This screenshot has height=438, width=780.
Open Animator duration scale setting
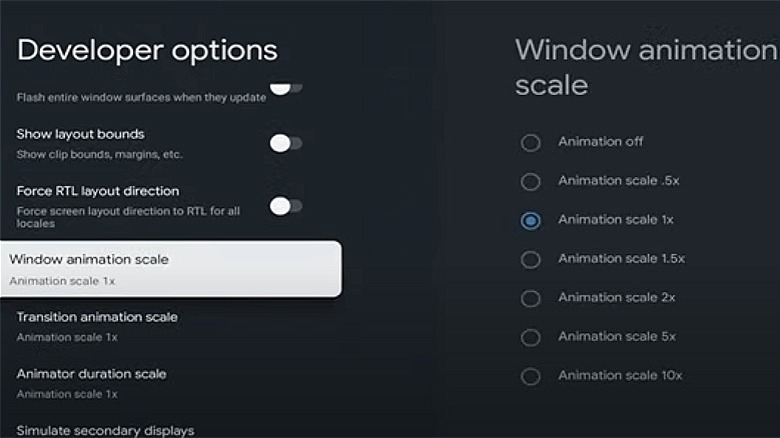[91, 383]
